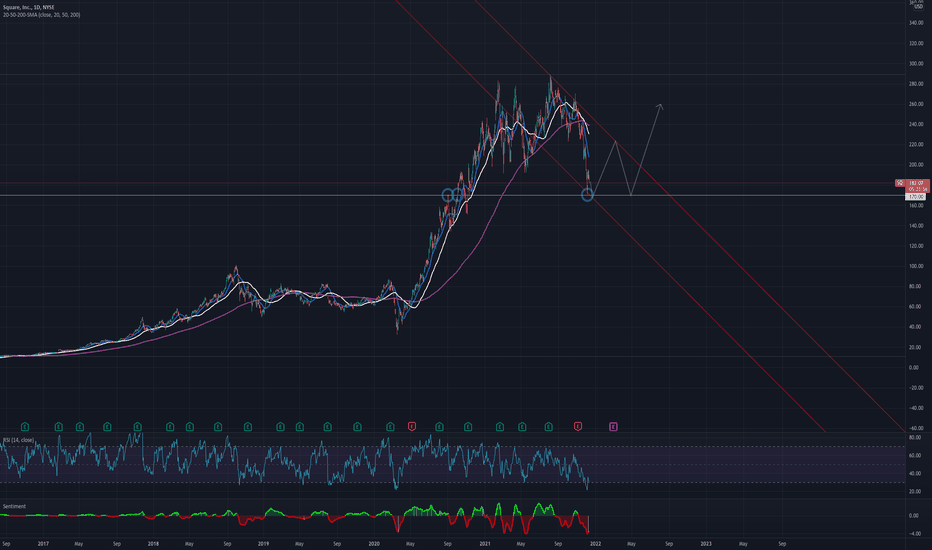Viewport: 932px width, 550px height.
Task: Click the 300.00 price axis label
Action: (916, 64)
